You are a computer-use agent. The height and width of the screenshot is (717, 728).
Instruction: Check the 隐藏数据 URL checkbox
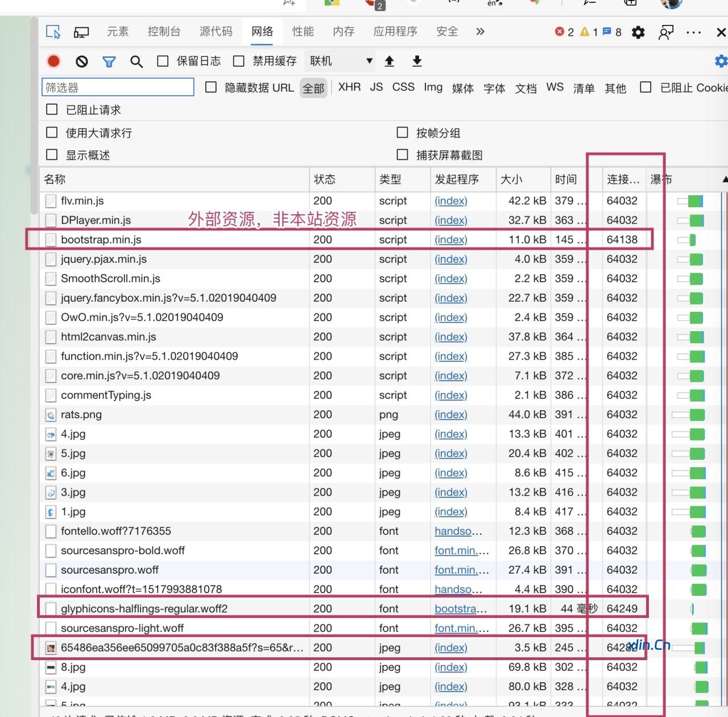(x=211, y=87)
